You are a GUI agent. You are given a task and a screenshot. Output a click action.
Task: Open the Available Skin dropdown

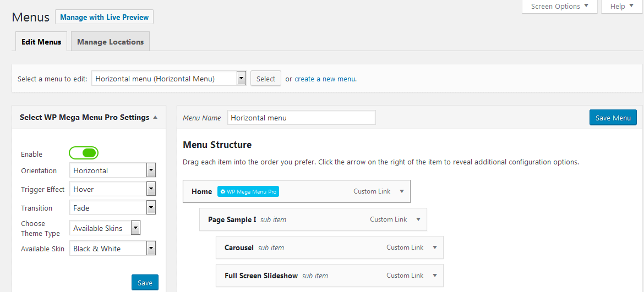point(112,249)
